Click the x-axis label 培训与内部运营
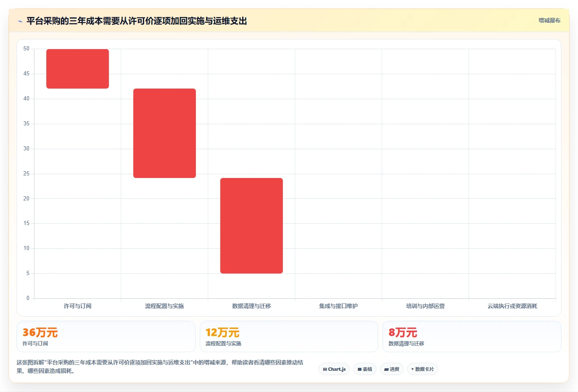The width and height of the screenshot is (578, 392). [425, 306]
